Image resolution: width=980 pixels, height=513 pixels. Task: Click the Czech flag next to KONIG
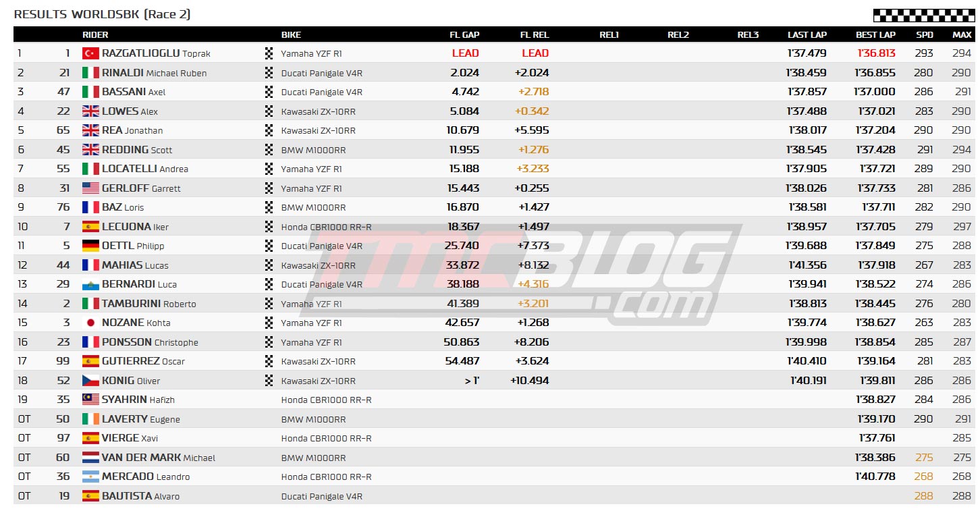tap(90, 380)
